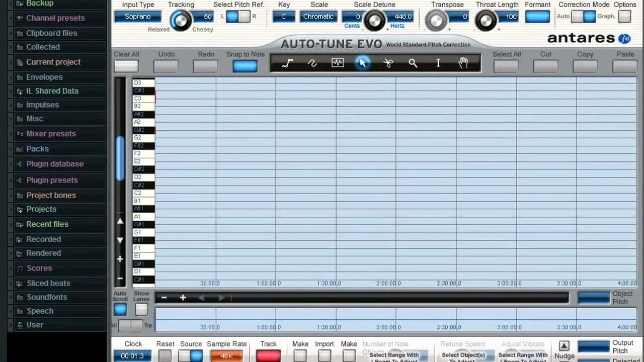
Task: Select the Arrow pointer tool
Action: coord(363,63)
